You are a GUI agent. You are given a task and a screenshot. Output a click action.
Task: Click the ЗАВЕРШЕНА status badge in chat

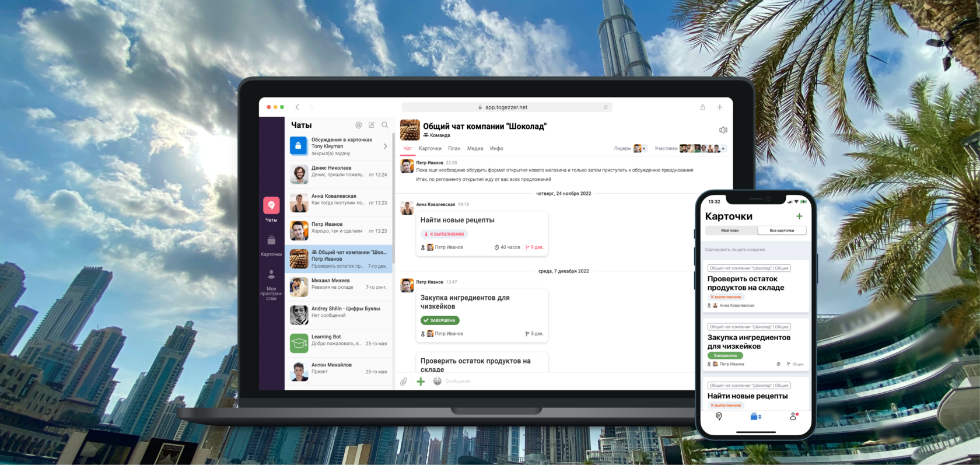click(x=440, y=320)
